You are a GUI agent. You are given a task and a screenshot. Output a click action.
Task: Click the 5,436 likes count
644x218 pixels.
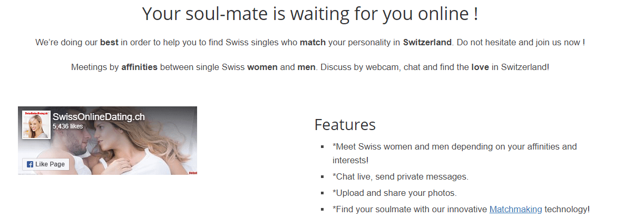point(67,126)
